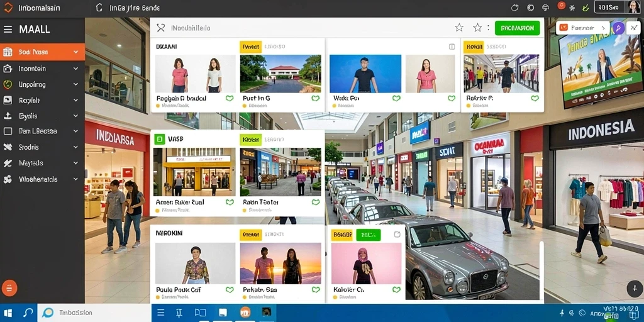The image size is (644, 322).
Task: Open the user avatar at top right
Action: (633, 7)
